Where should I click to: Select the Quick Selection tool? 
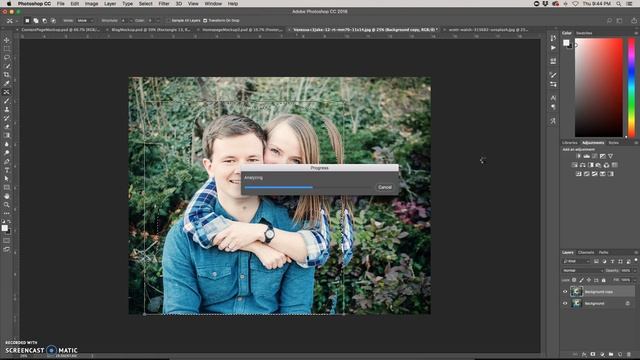point(7,66)
